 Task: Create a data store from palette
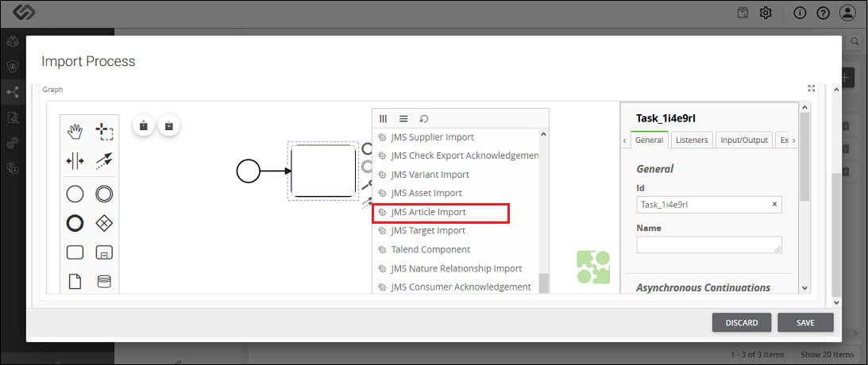tap(104, 282)
